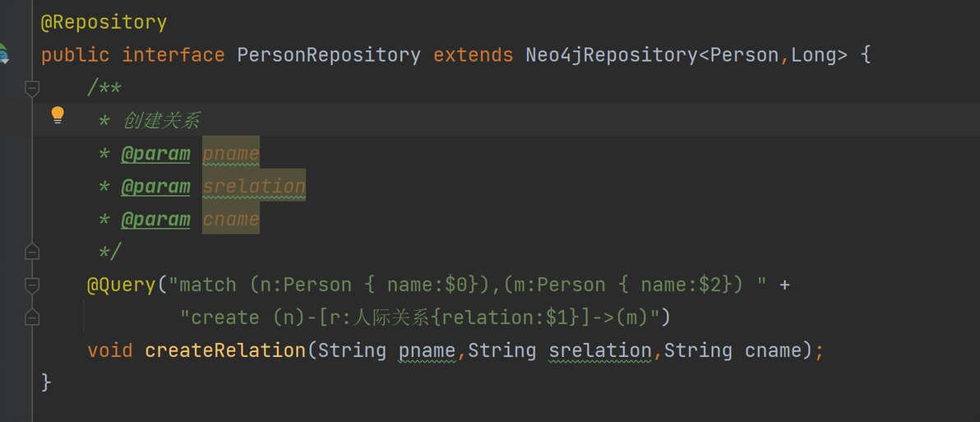The image size is (980, 422).
Task: Click the PersonRepository interface name
Action: pyautogui.click(x=329, y=55)
